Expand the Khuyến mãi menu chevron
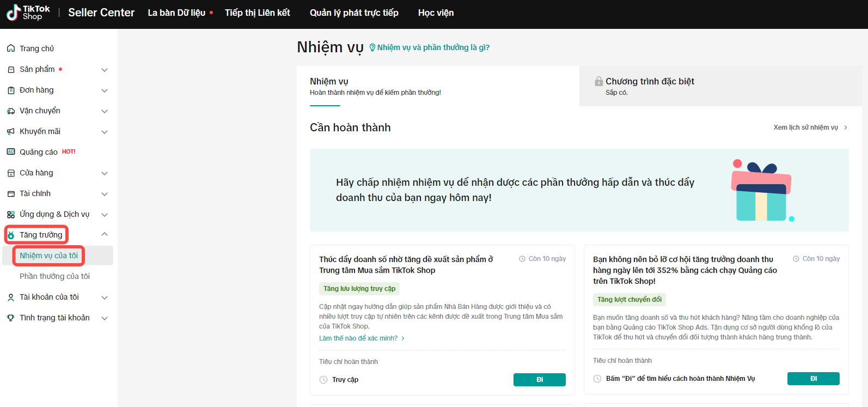The image size is (868, 407). [105, 132]
